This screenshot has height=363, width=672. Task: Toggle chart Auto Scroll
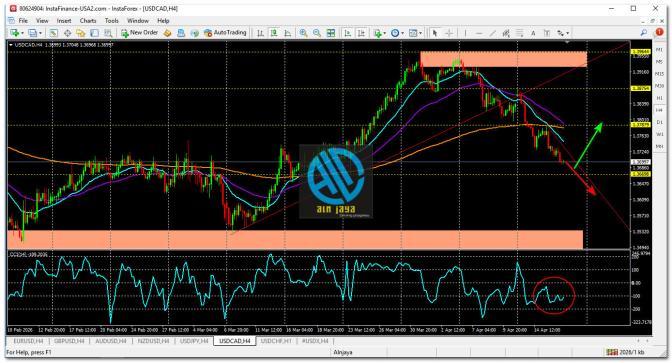pos(348,33)
